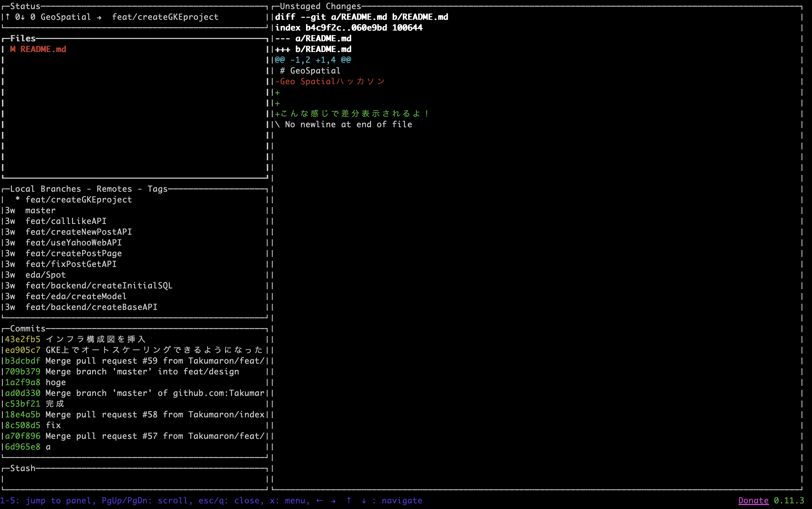Select commit 709b379 merge into feat/design

coord(135,372)
